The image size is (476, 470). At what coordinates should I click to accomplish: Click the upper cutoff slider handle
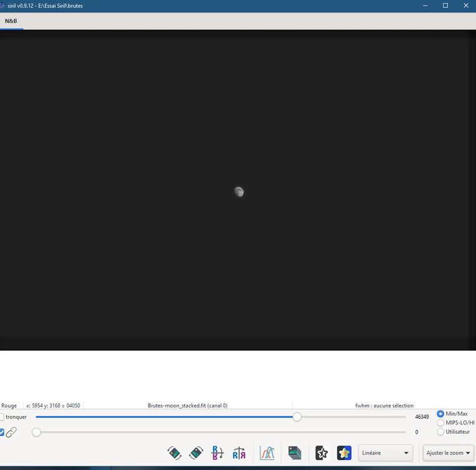[x=297, y=417]
